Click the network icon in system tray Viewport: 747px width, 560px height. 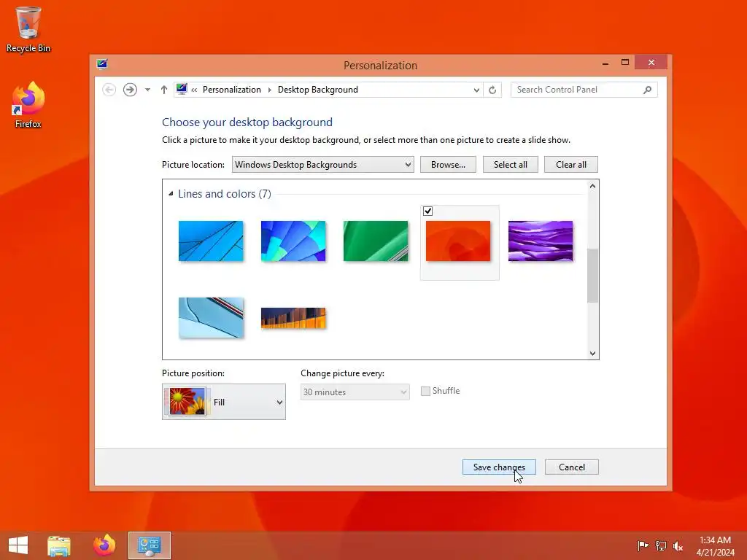[661, 545]
